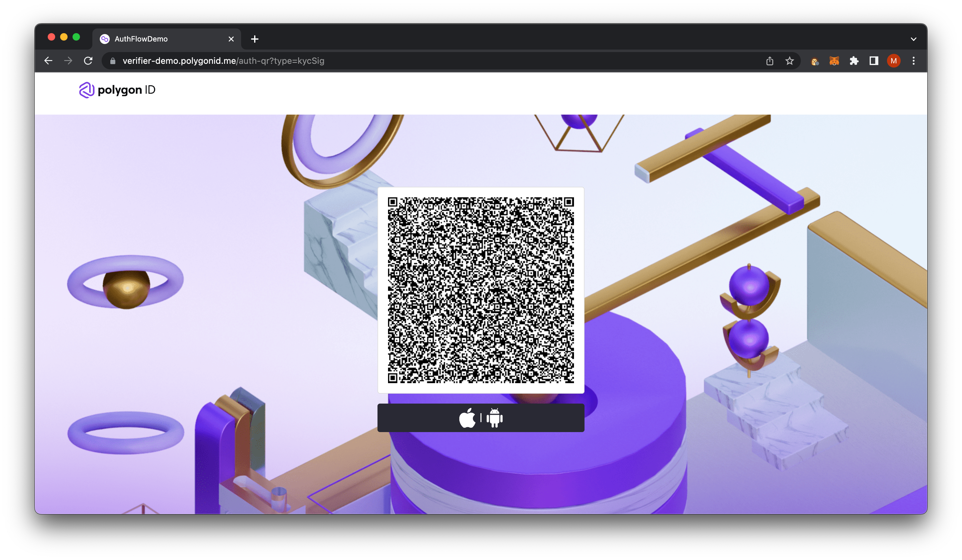962x560 pixels.
Task: Click the browser forward arrow
Action: 68,61
